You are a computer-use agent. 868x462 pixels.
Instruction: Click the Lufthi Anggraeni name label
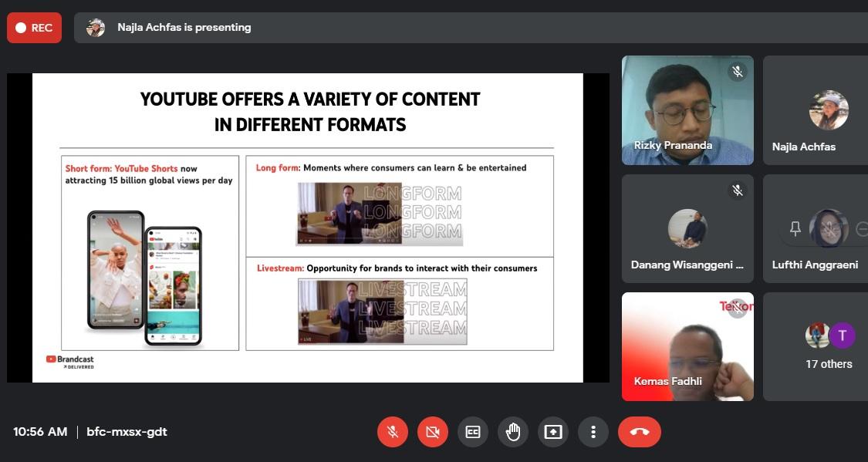(x=815, y=265)
